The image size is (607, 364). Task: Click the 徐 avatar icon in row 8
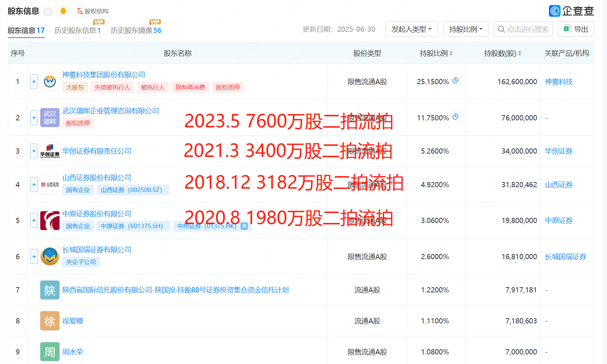click(x=50, y=321)
